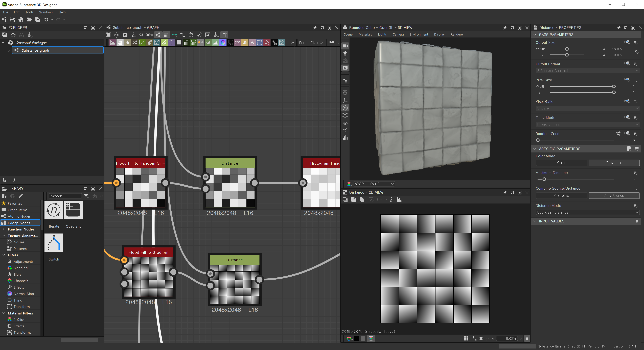The image size is (644, 350).
Task: Set Color Mode to Grayscale
Action: pos(614,163)
